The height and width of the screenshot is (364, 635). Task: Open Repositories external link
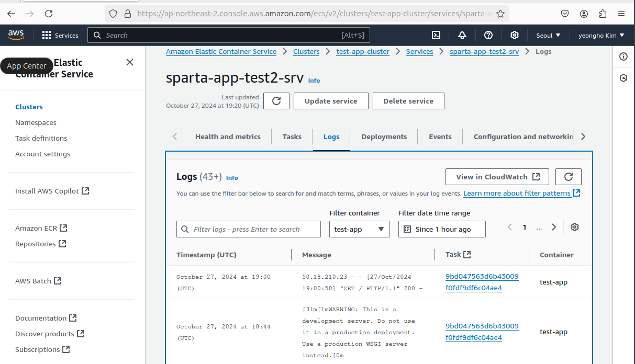tap(40, 244)
